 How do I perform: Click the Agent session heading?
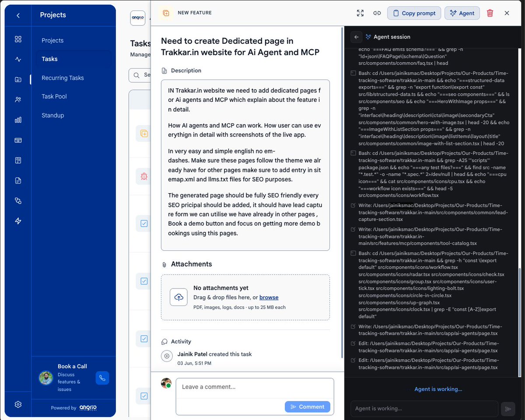pyautogui.click(x=392, y=37)
